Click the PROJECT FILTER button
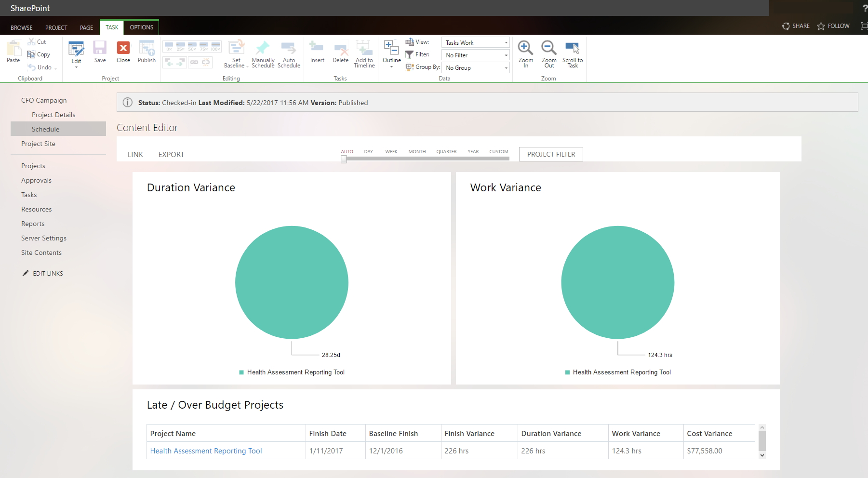 pyautogui.click(x=551, y=154)
